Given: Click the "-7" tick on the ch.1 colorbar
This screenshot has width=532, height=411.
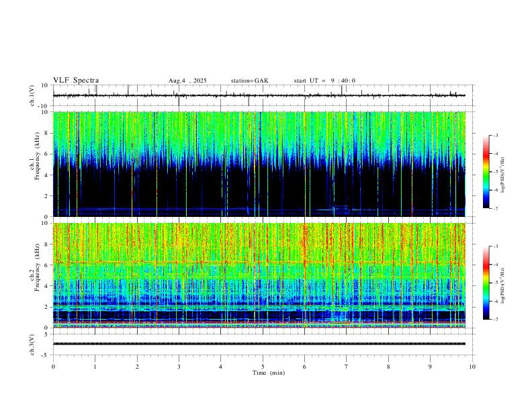Looking at the screenshot, I should click(496, 208).
